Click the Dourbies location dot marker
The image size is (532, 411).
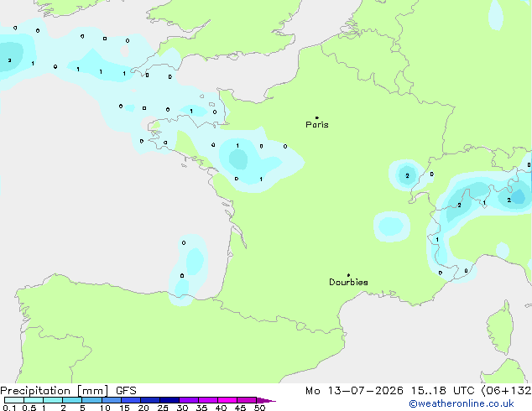coord(348,275)
